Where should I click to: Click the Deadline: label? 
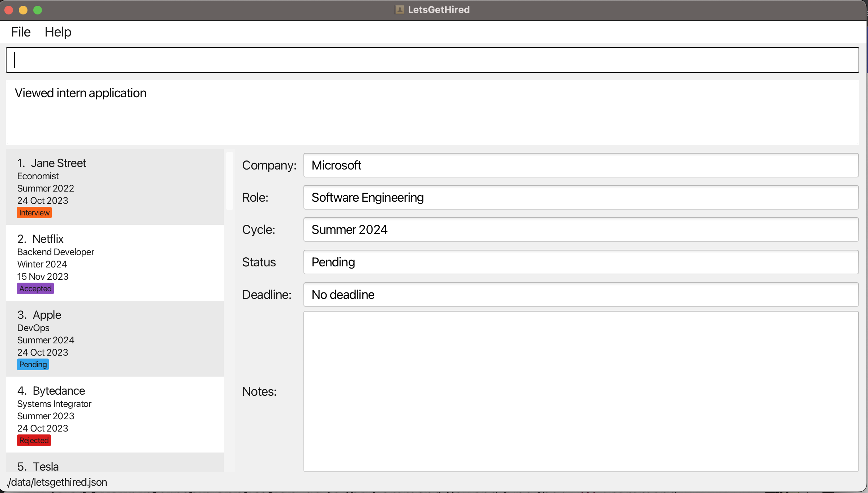[x=267, y=295]
